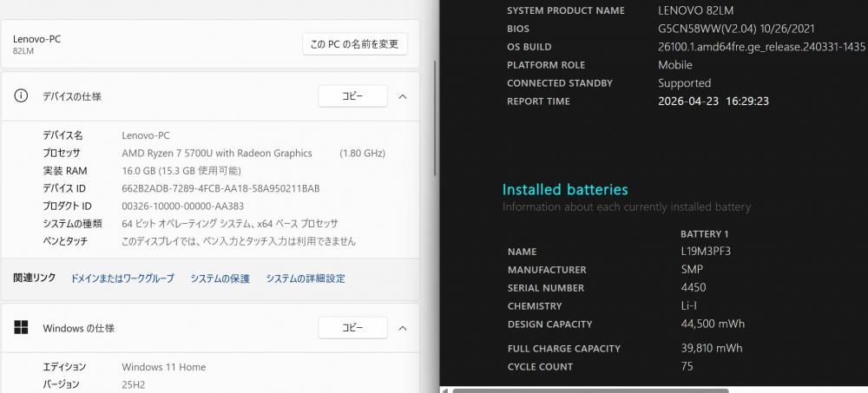
Task: Click the Windows logo icon
Action: [x=21, y=328]
